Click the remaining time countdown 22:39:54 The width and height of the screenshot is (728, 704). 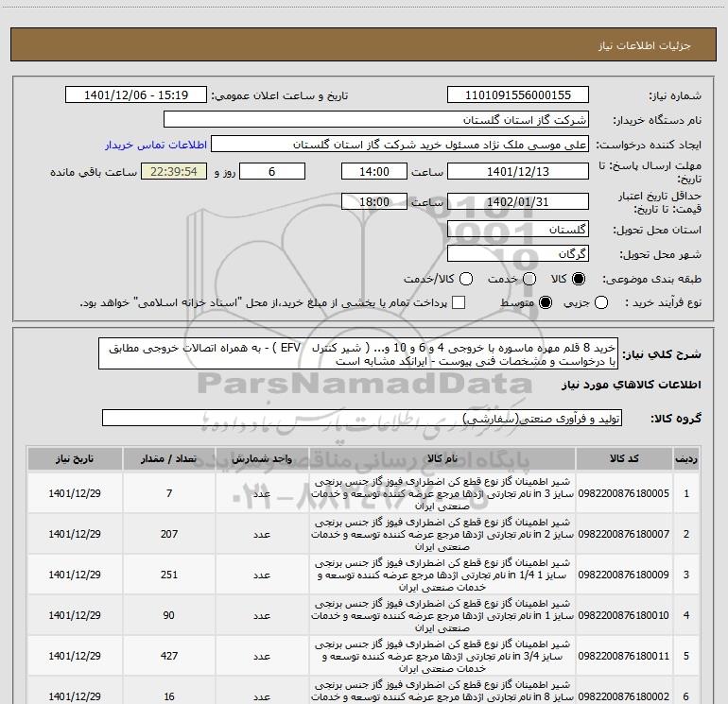coord(174,171)
